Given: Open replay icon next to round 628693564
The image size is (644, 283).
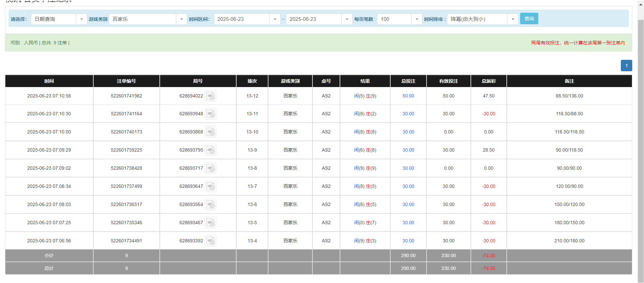Looking at the screenshot, I should (x=210, y=205).
